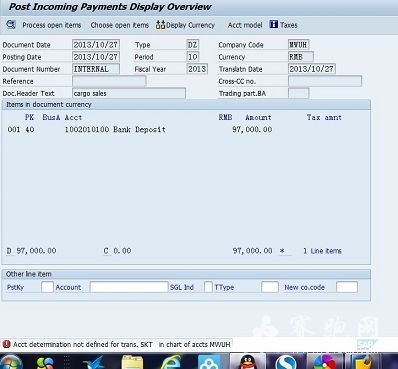Click the Acct determination error message
This screenshot has height=369, width=398.
tap(122, 344)
